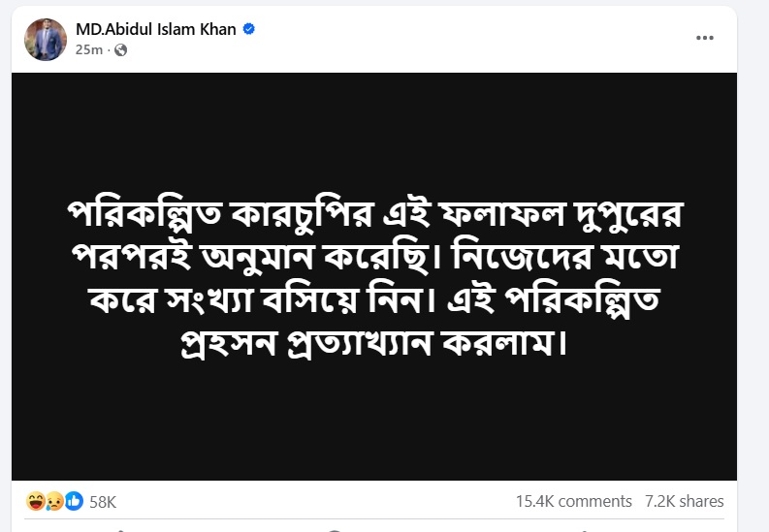769x532 pixels.
Task: Click the Haha laughing reaction emoji
Action: tap(36, 502)
